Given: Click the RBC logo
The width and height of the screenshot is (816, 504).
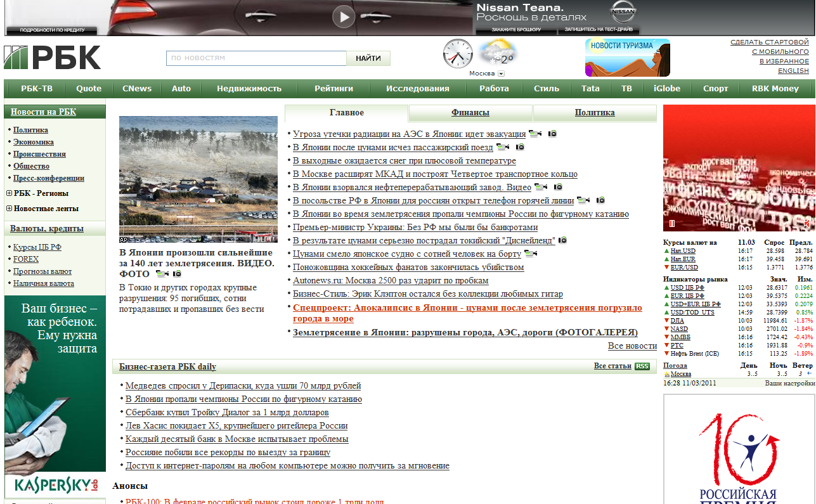Looking at the screenshot, I should (52, 57).
